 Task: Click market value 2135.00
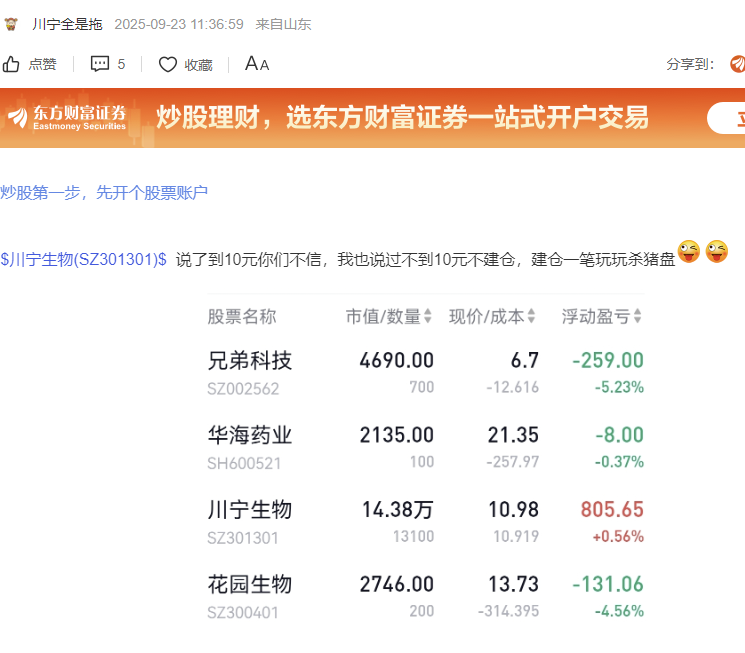tap(397, 435)
